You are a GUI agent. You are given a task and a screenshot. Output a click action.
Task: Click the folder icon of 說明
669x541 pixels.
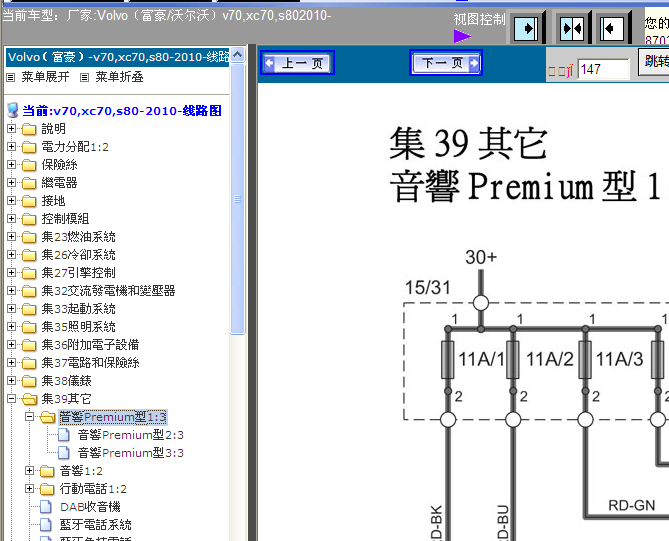pyautogui.click(x=29, y=129)
